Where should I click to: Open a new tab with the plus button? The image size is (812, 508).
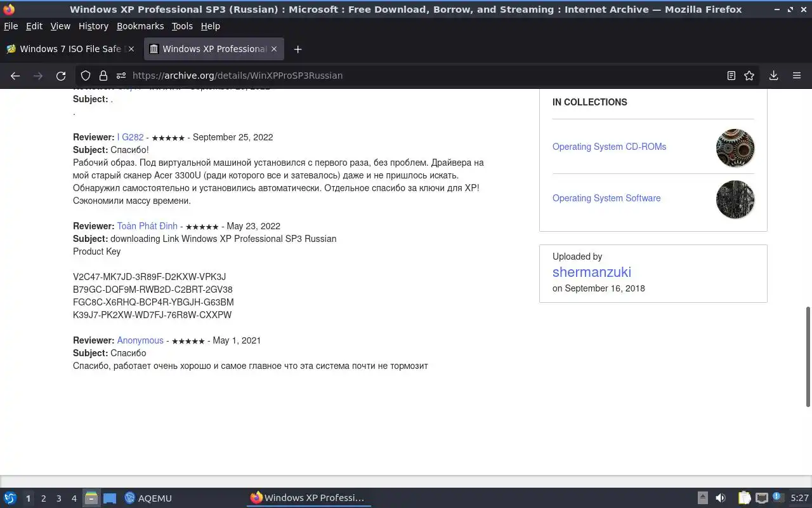tap(298, 49)
